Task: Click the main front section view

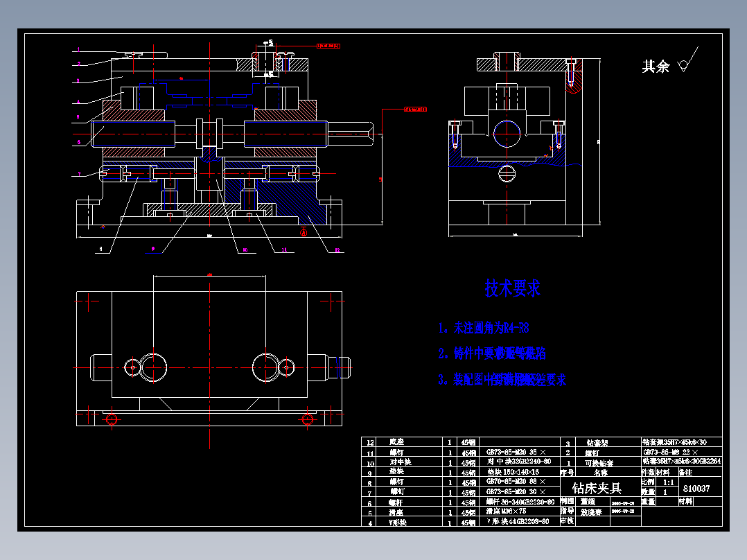Action: (208, 139)
